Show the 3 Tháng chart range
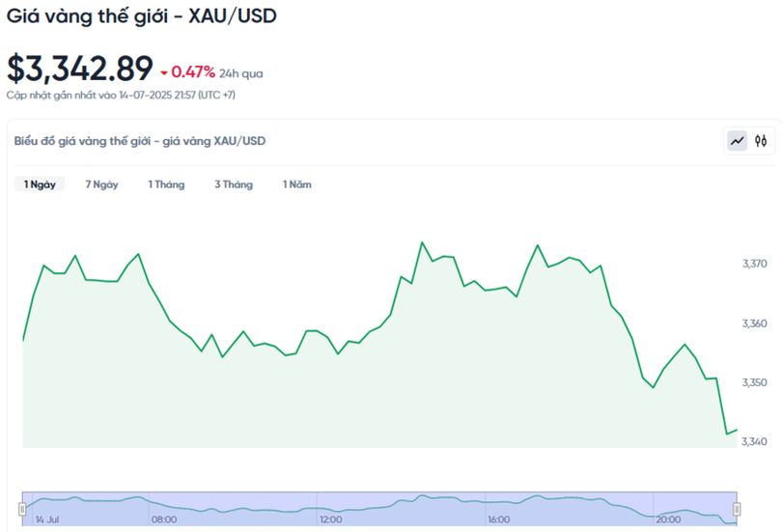This screenshot has width=782, height=532. click(234, 184)
